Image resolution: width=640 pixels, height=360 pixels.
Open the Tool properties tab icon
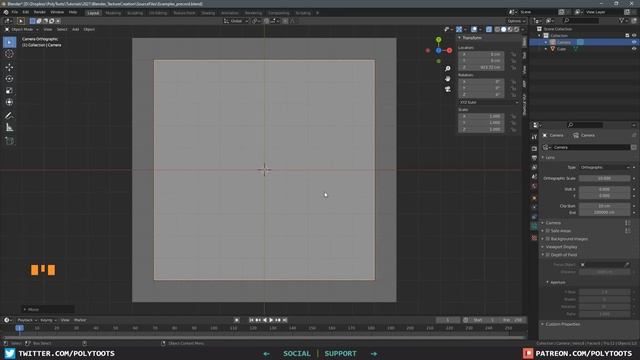click(534, 137)
